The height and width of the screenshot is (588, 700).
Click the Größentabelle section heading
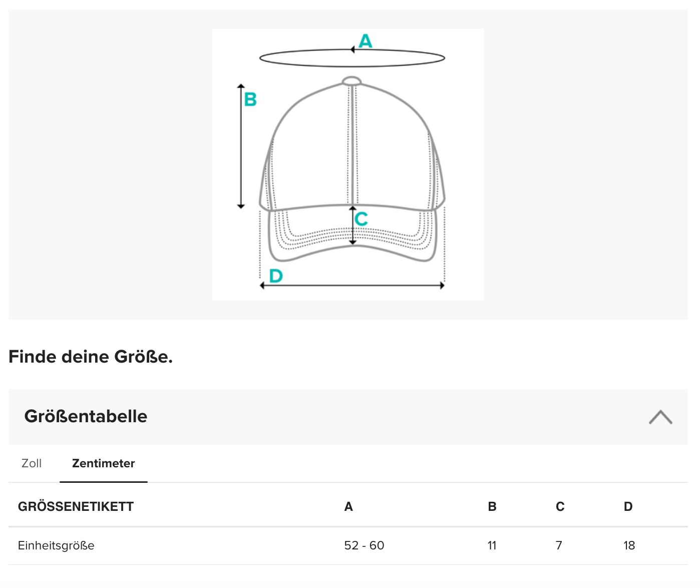tap(86, 416)
